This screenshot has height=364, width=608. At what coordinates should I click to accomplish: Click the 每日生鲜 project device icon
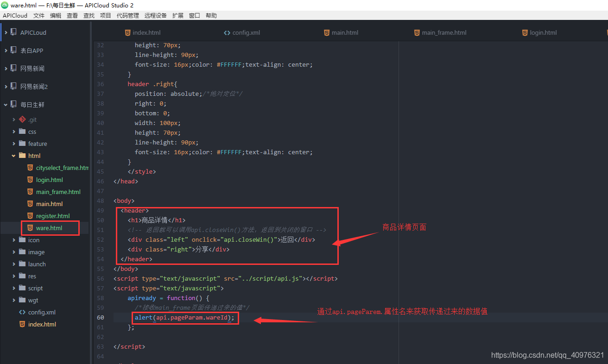pos(14,105)
